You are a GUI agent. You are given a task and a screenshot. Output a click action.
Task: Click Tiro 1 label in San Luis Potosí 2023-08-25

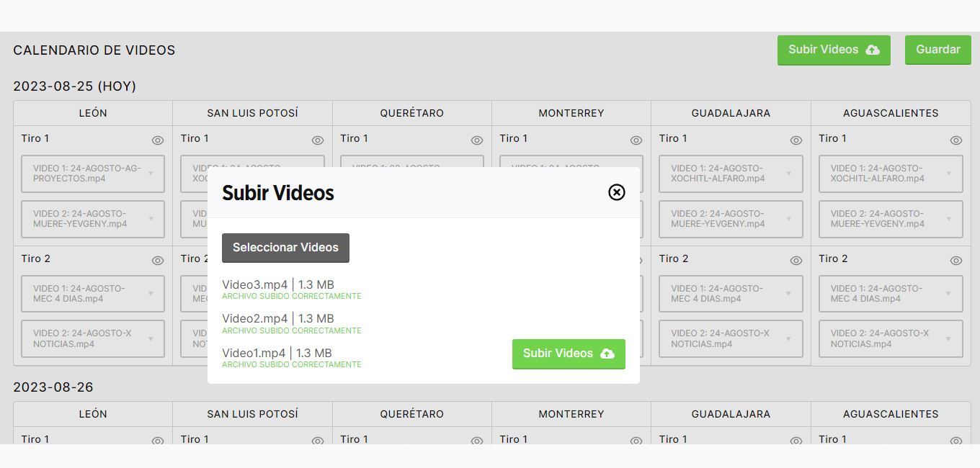[x=195, y=138]
